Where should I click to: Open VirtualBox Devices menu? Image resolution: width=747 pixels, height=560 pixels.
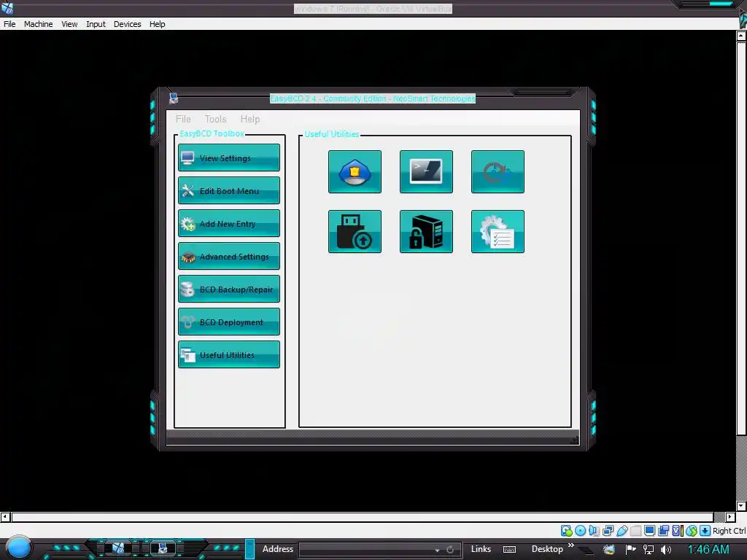point(127,24)
